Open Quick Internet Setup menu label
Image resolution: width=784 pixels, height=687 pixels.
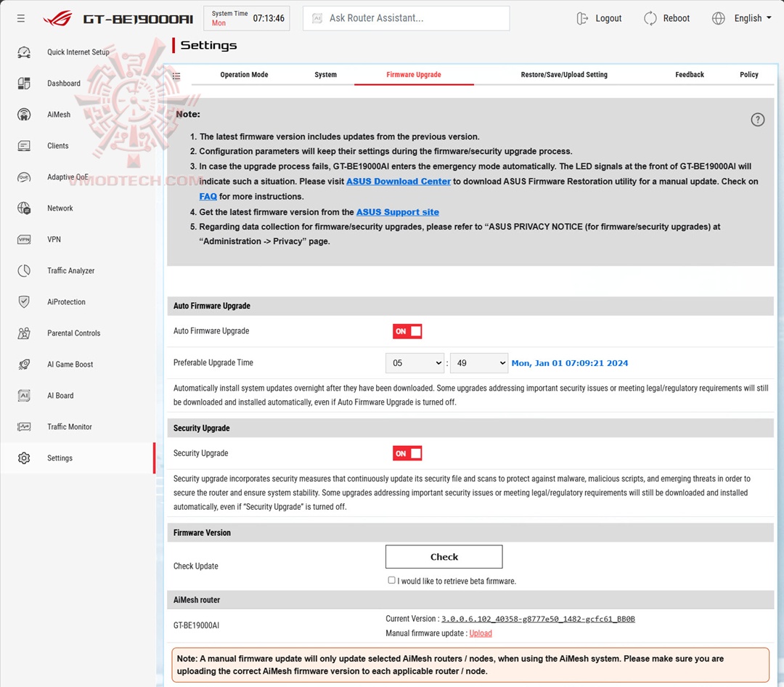point(78,52)
